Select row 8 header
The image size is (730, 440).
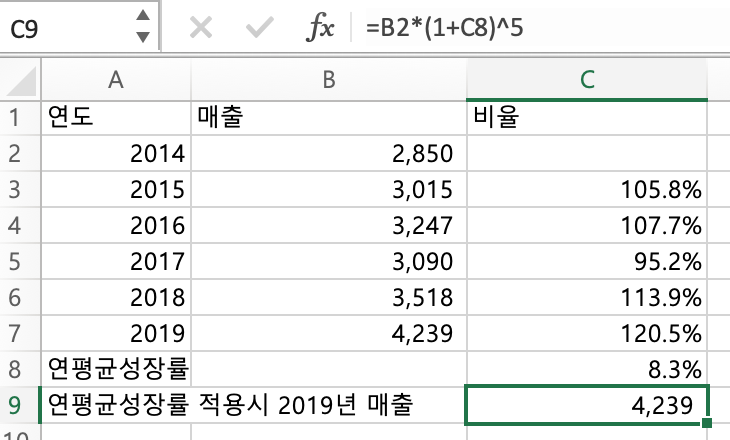click(20, 369)
